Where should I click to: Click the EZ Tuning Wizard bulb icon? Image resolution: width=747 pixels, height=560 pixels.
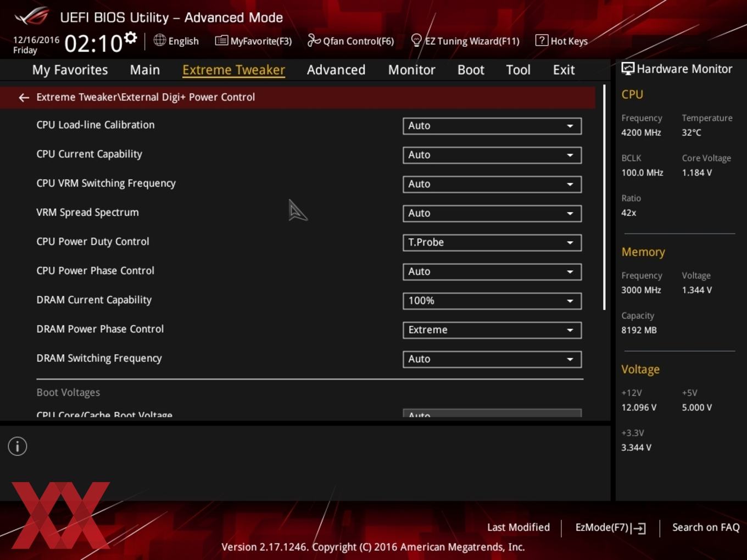coord(416,40)
